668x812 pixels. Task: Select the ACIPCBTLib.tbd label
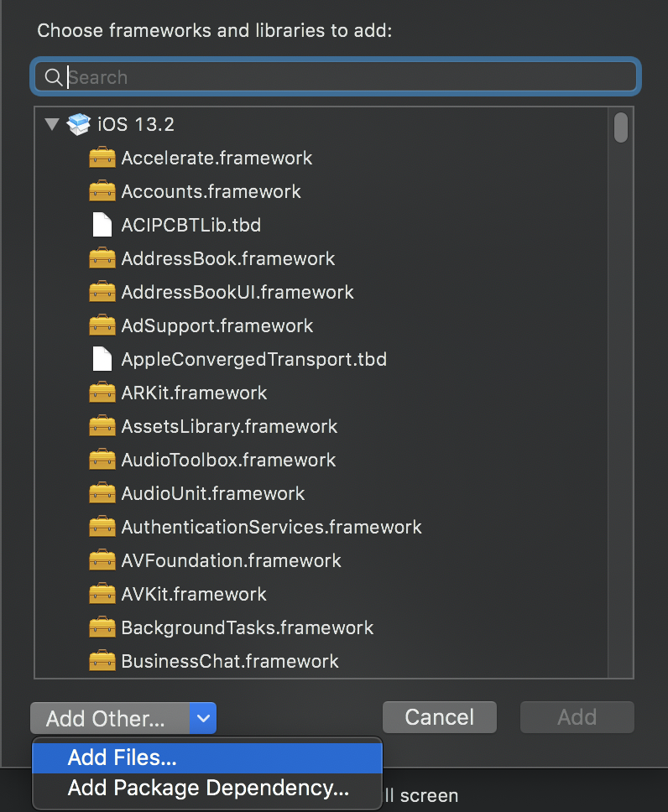point(191,226)
